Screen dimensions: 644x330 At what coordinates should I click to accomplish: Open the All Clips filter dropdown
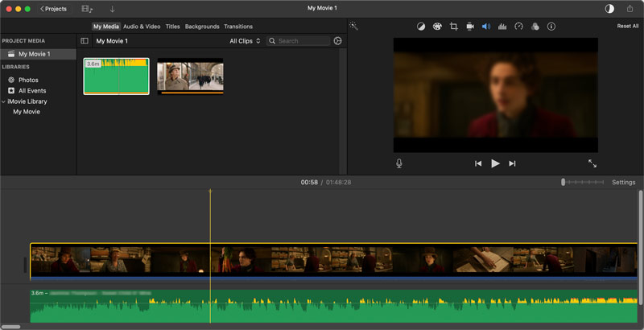point(245,40)
